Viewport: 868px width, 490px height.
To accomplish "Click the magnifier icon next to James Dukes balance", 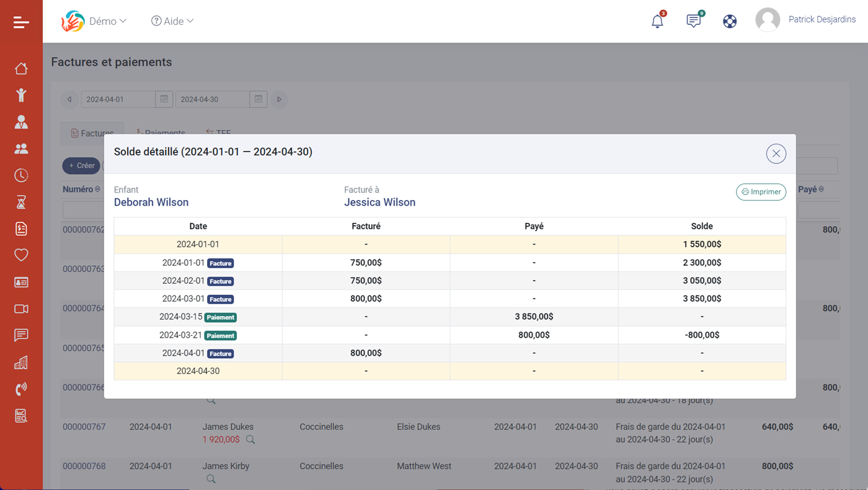I will (250, 440).
